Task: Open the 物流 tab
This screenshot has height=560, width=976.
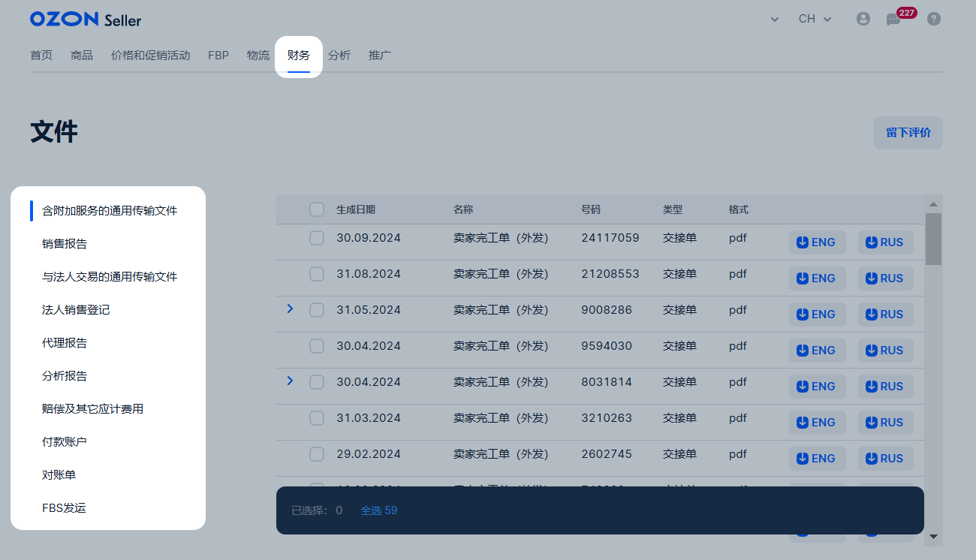Action: coord(258,56)
